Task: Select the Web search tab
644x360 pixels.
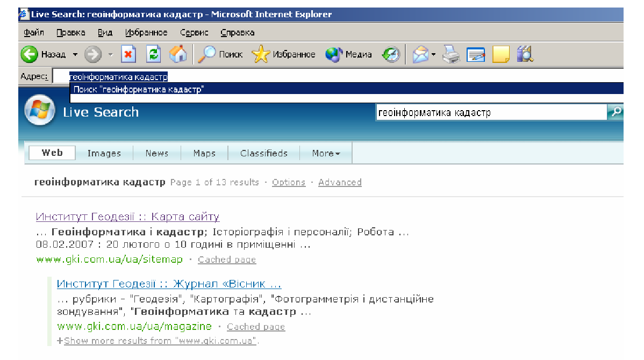Action: pyautogui.click(x=52, y=153)
